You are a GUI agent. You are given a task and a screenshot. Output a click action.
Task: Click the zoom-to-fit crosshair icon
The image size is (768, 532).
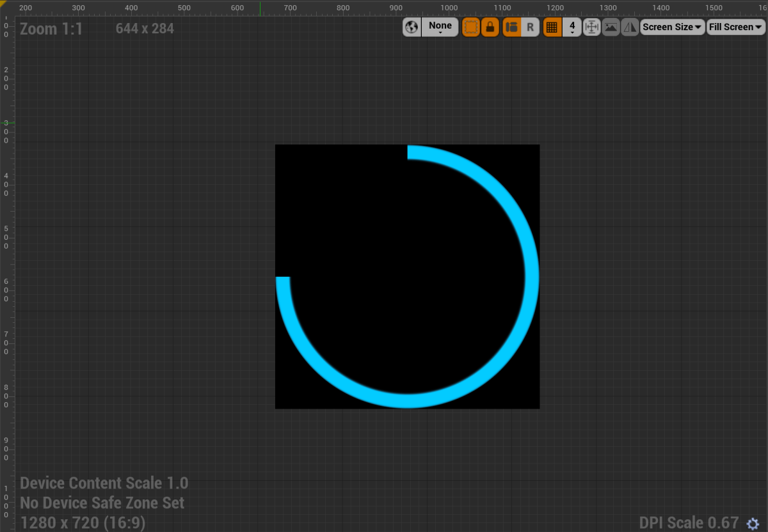point(591,27)
